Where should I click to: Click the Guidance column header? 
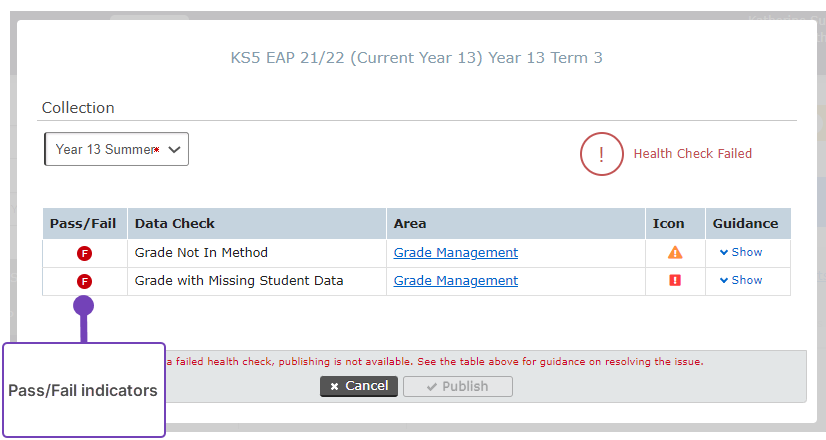click(745, 224)
